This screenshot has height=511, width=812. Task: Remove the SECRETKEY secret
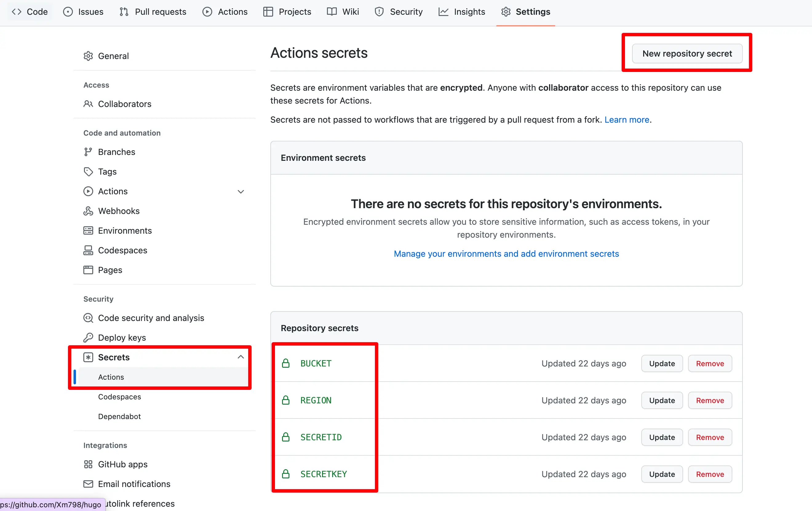[x=710, y=474]
